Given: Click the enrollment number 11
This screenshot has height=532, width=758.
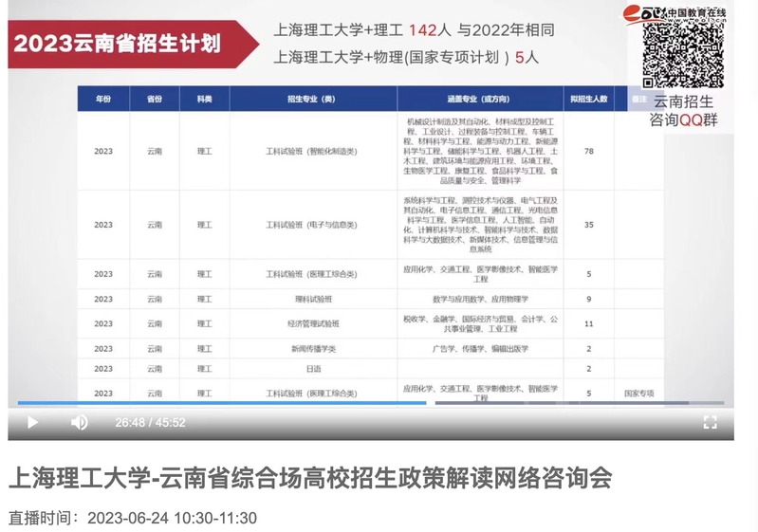Looking at the screenshot, I should (x=589, y=323).
